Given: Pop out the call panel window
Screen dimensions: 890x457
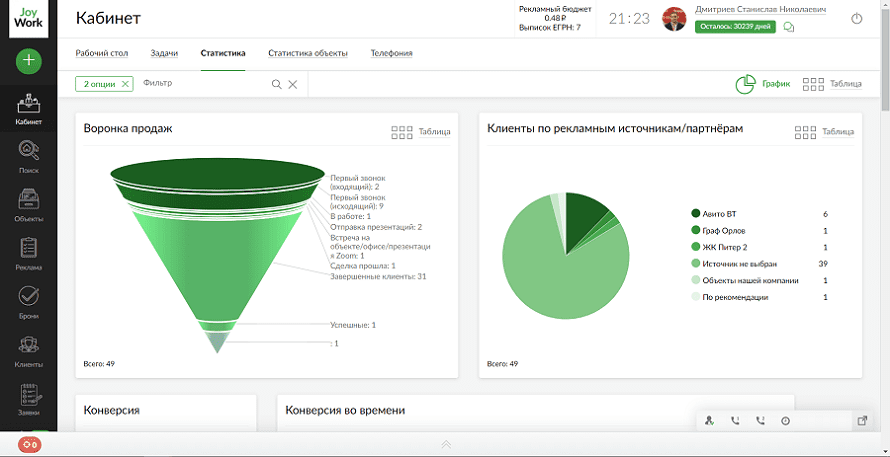Looking at the screenshot, I should (862, 421).
